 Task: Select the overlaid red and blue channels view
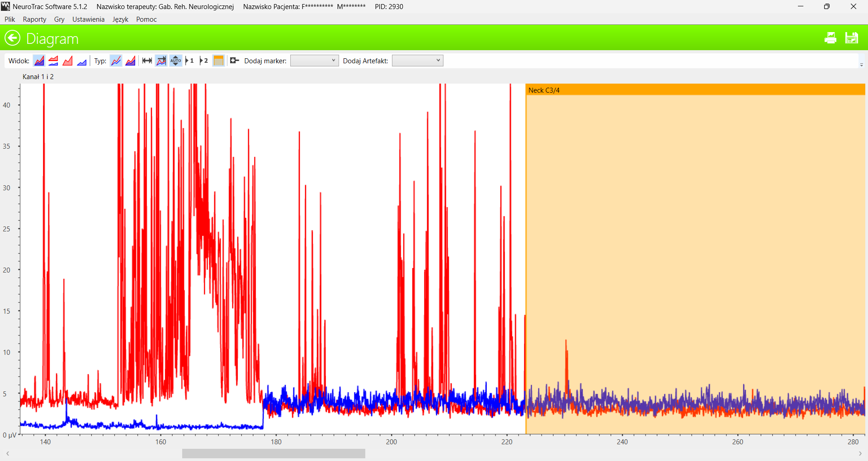(39, 61)
